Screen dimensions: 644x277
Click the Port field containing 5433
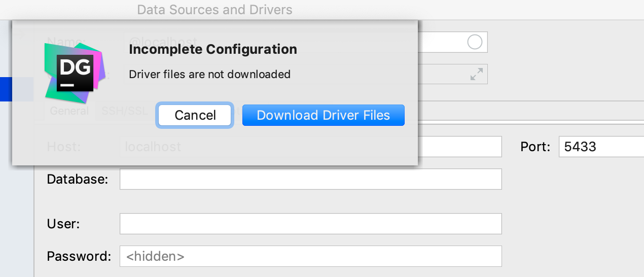(601, 147)
